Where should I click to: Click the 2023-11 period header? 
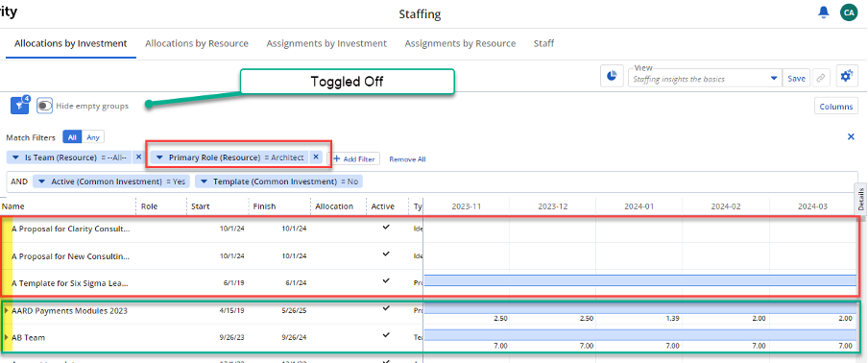(x=466, y=206)
